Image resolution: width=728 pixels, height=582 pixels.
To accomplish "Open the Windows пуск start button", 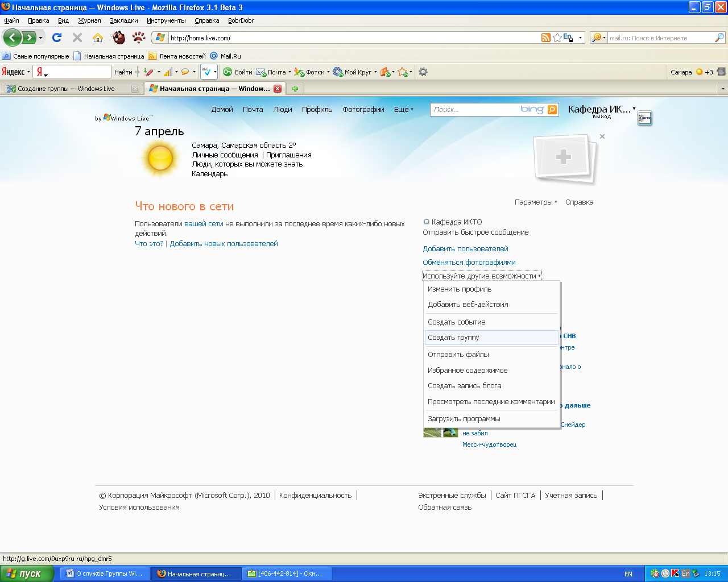I will pyautogui.click(x=27, y=573).
